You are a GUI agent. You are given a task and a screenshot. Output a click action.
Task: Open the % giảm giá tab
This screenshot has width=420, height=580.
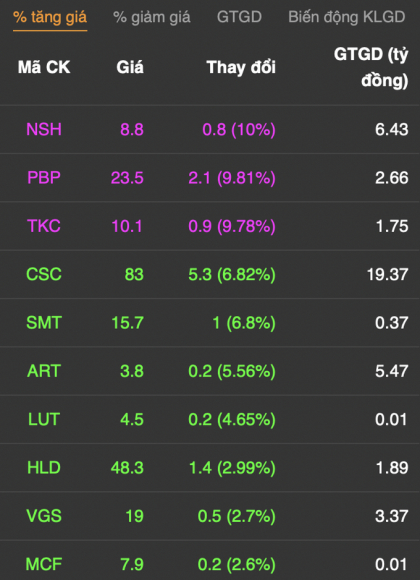(152, 17)
